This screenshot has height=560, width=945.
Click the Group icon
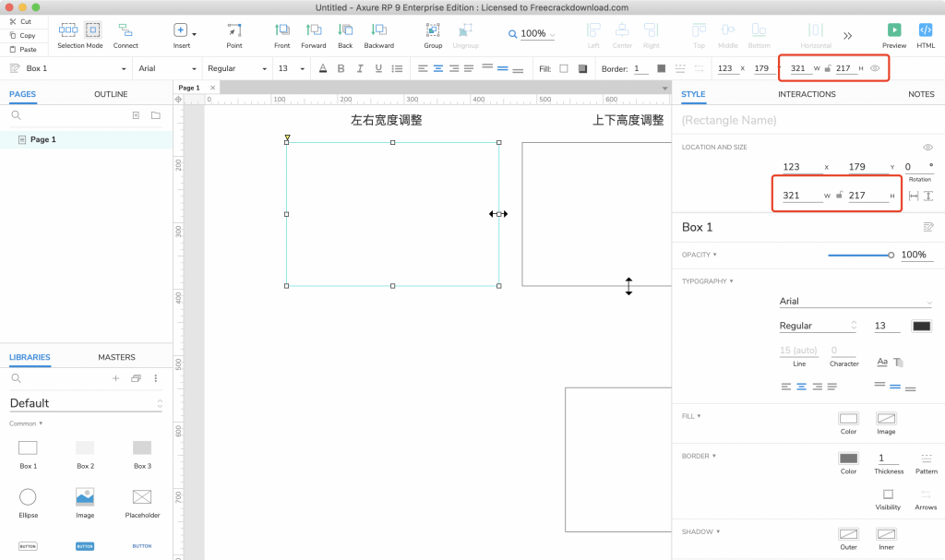coord(433,30)
